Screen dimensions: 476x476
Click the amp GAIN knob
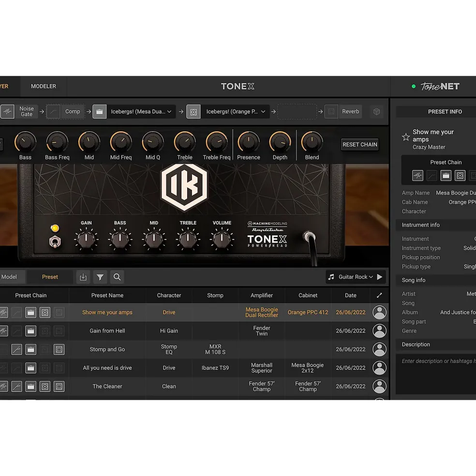pos(86,239)
